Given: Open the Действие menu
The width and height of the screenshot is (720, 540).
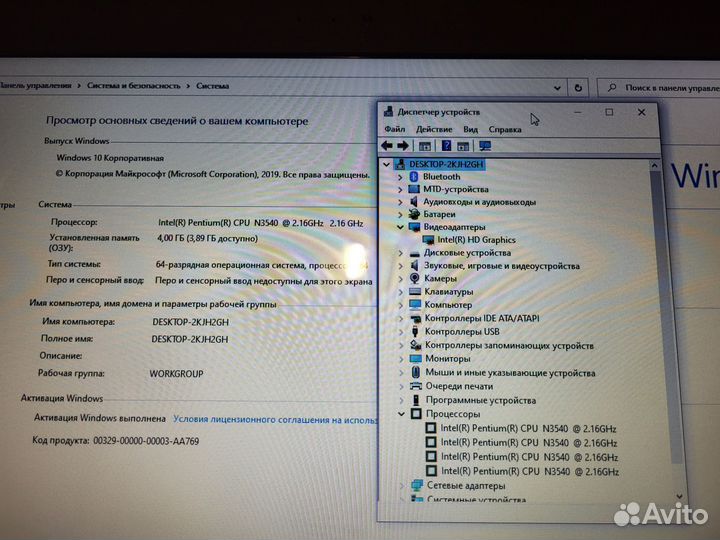Looking at the screenshot, I should 434,129.
